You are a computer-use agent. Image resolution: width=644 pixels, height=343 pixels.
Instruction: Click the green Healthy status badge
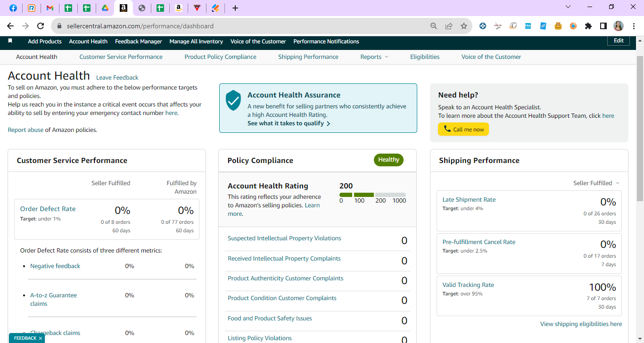click(388, 160)
